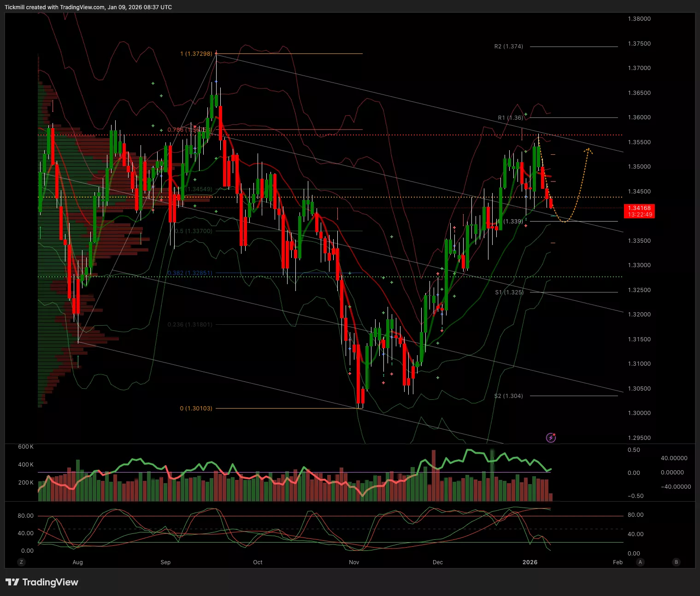Click the orange dotted arrow head projection
Screen dimensions: 700x596
tap(588, 150)
